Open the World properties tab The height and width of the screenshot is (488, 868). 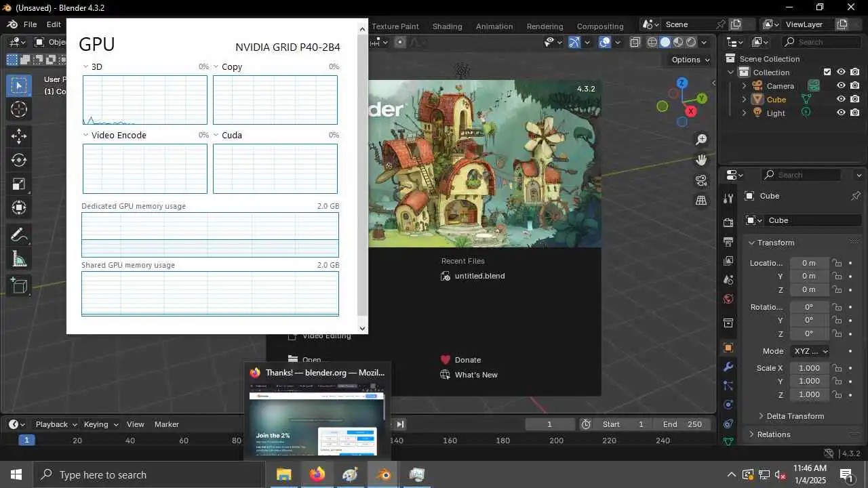point(728,298)
